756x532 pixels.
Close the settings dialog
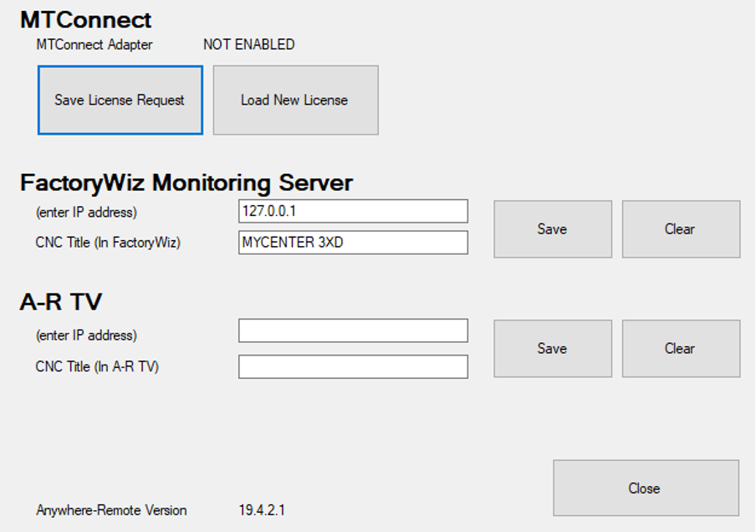tap(646, 488)
